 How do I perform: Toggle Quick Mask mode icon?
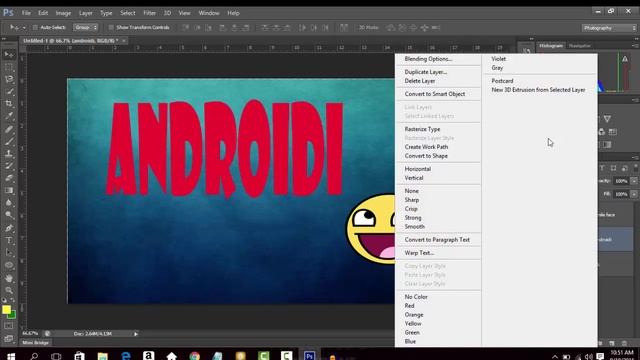coord(9,326)
